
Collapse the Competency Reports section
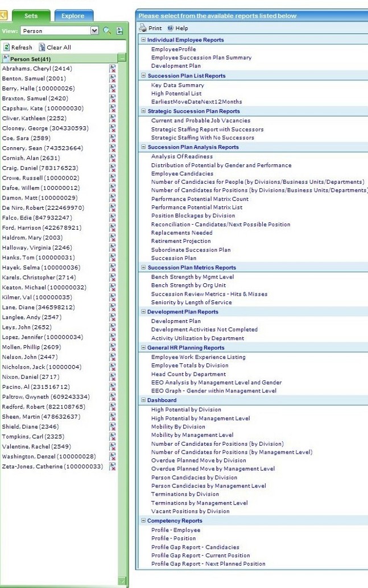click(143, 520)
